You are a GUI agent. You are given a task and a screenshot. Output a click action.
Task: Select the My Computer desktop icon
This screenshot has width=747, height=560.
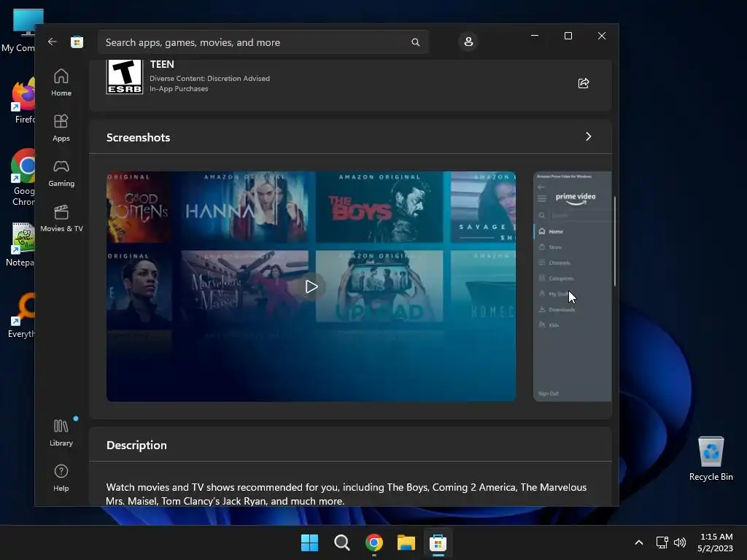coord(18,30)
